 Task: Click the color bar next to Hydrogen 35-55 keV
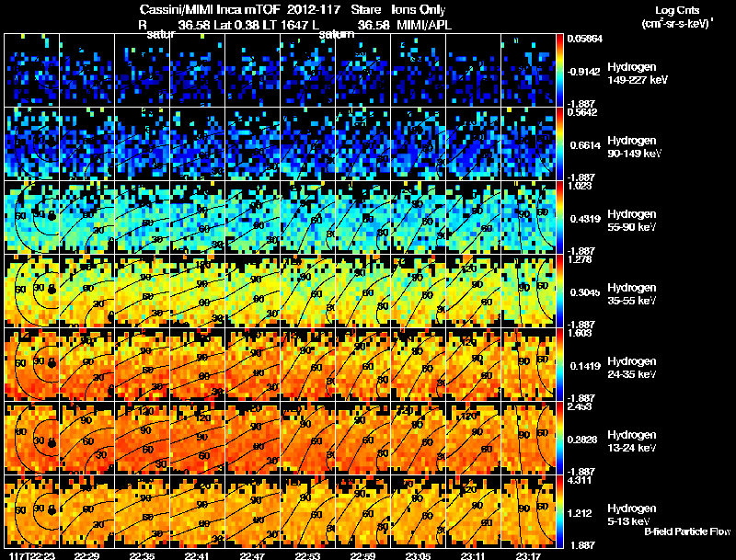point(559,291)
